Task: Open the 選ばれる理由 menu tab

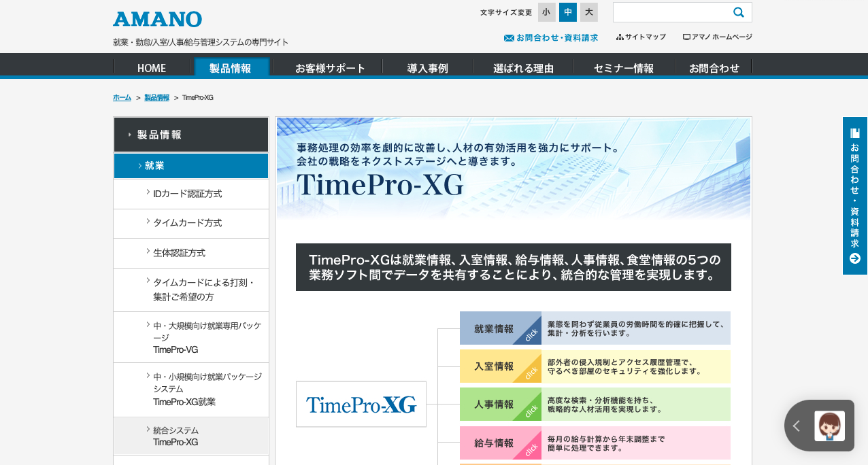Action: coord(523,67)
